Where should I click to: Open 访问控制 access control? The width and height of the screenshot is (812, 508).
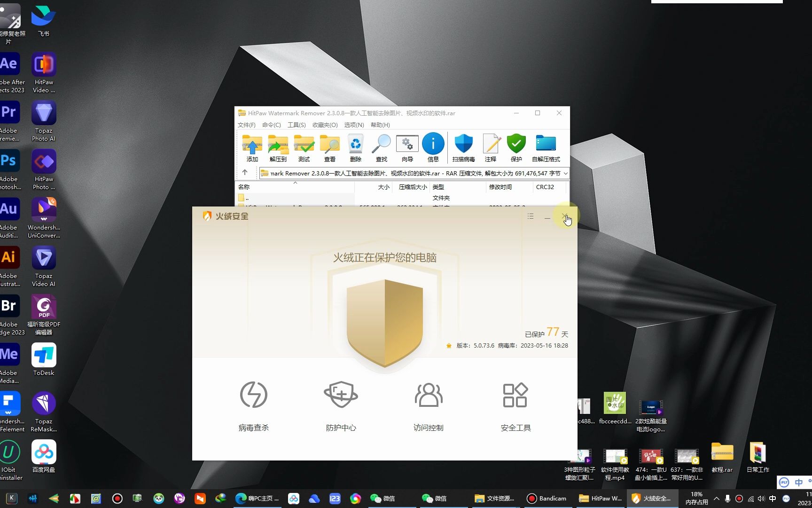pos(429,406)
